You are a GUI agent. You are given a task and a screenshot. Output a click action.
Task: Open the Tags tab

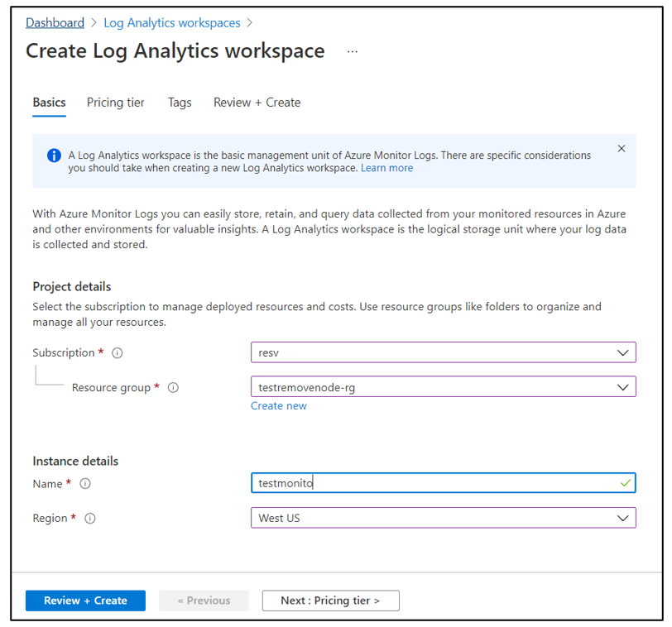[180, 103]
